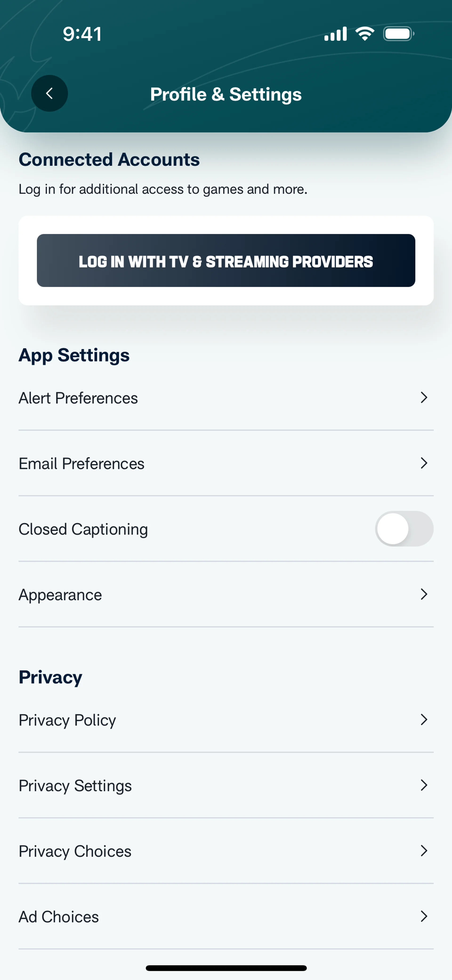Screen dimensions: 452x980
Task: Tap the cellular signal bars icon
Action: coord(335,34)
